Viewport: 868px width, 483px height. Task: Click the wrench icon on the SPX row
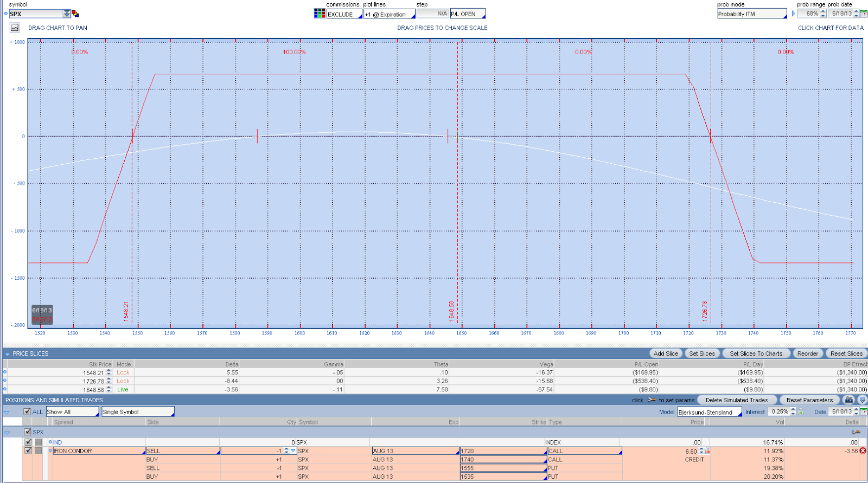tap(856, 432)
